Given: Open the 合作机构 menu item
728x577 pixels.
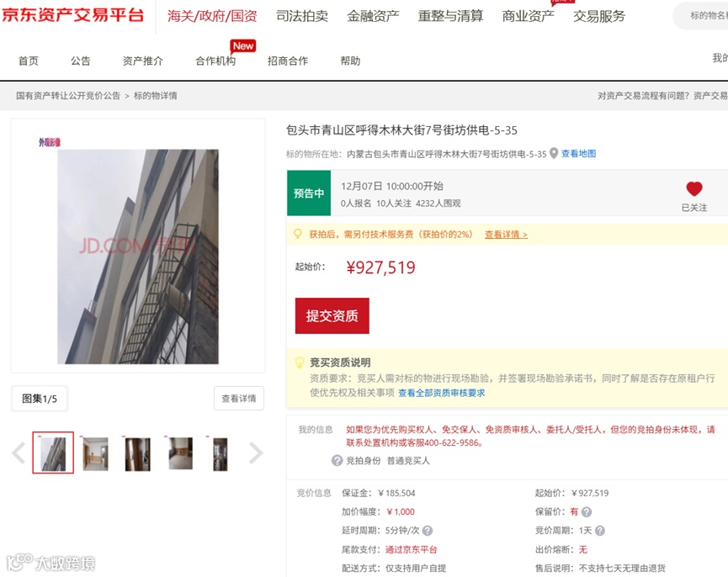Looking at the screenshot, I should (x=215, y=61).
